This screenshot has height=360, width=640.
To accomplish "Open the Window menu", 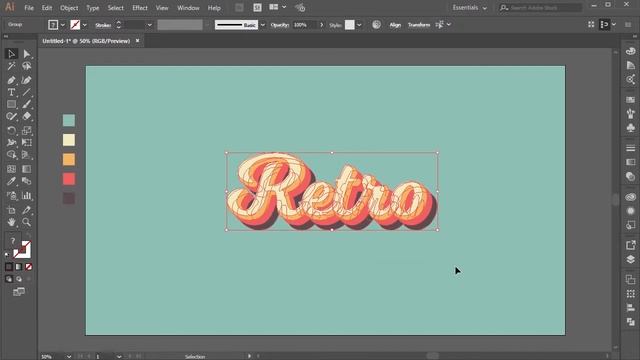I will (x=188, y=8).
